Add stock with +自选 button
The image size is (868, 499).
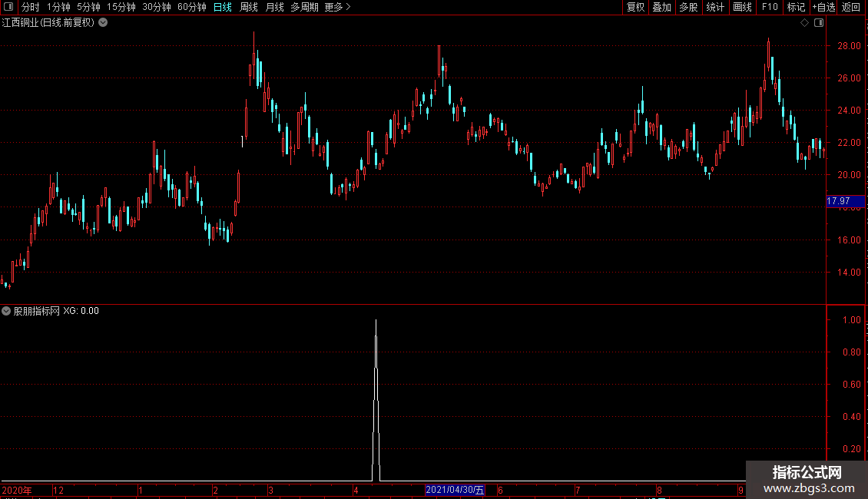(823, 7)
